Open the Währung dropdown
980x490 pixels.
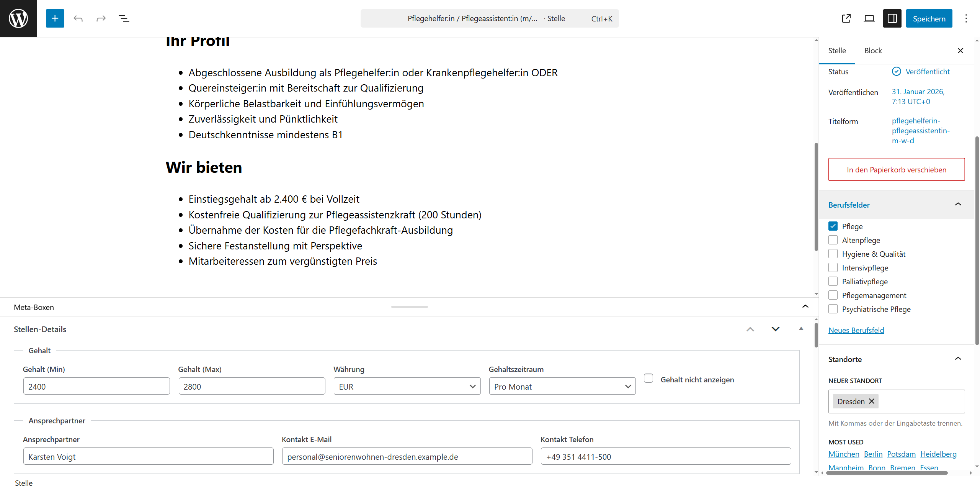tap(407, 386)
